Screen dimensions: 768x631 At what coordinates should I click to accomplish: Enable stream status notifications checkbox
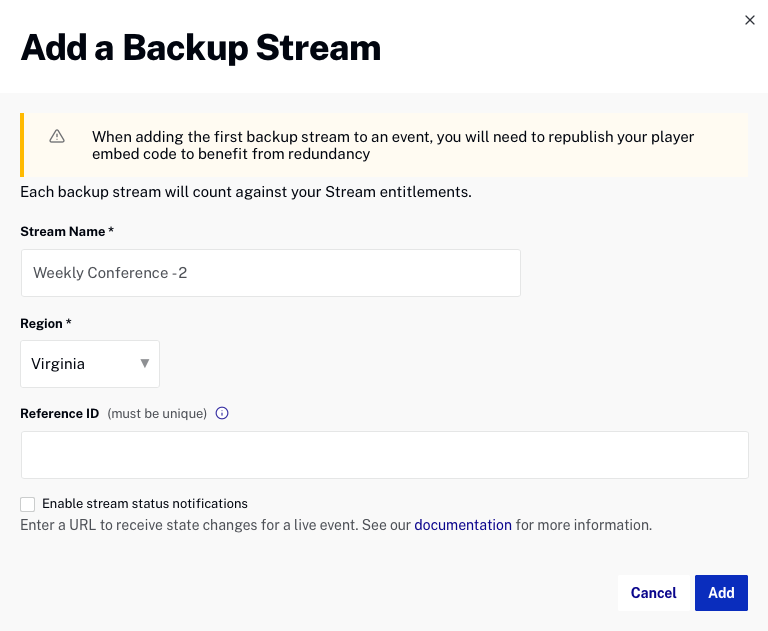click(x=28, y=504)
